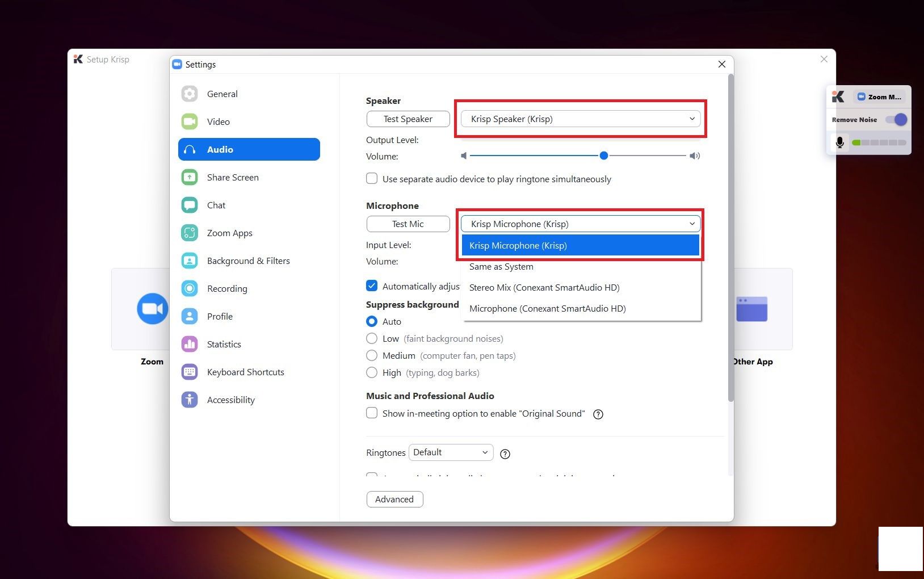Choose Same as System microphone option
Image resolution: width=924 pixels, height=579 pixels.
(x=581, y=267)
